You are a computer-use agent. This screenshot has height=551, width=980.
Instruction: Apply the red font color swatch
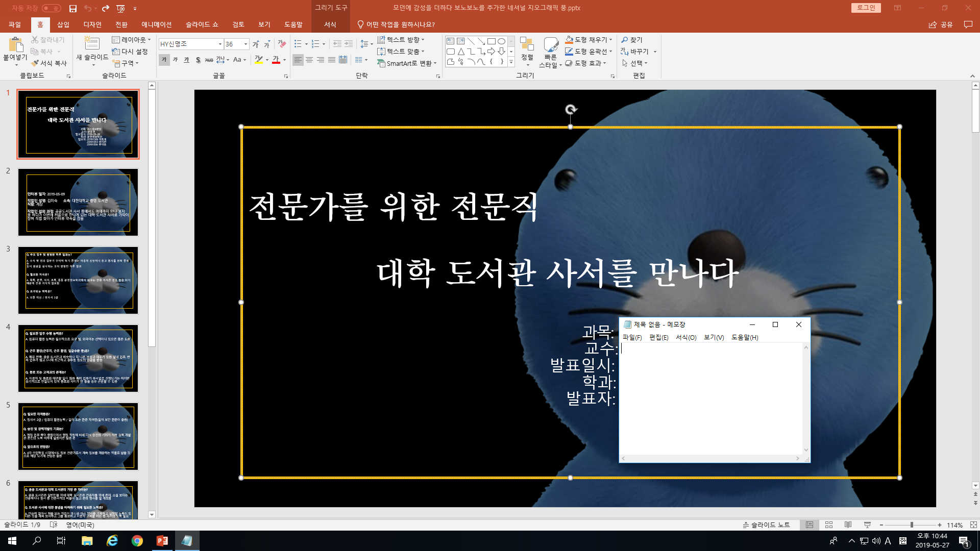pos(276,60)
